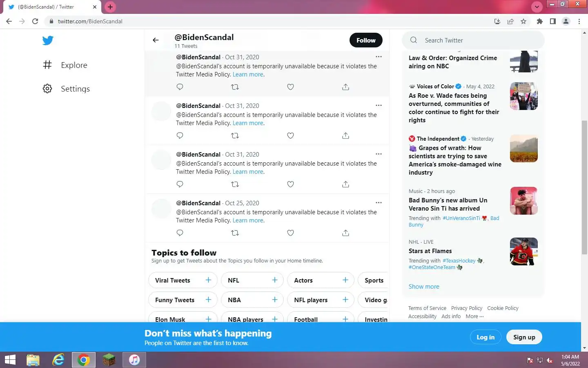
Task: Open the Grapes of wrath story thumbnail
Action: click(x=524, y=148)
